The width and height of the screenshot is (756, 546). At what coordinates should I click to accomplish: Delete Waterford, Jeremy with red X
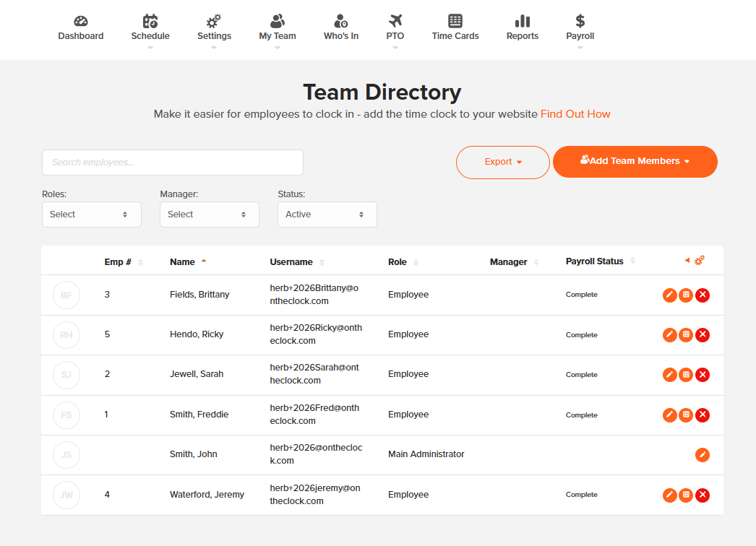[703, 495]
